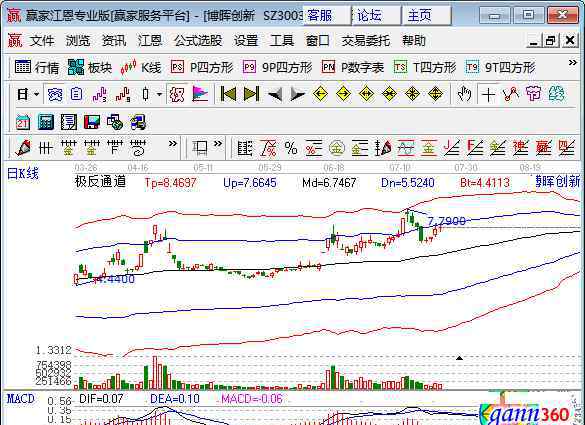Click the 客服 button in title bar

point(327,16)
